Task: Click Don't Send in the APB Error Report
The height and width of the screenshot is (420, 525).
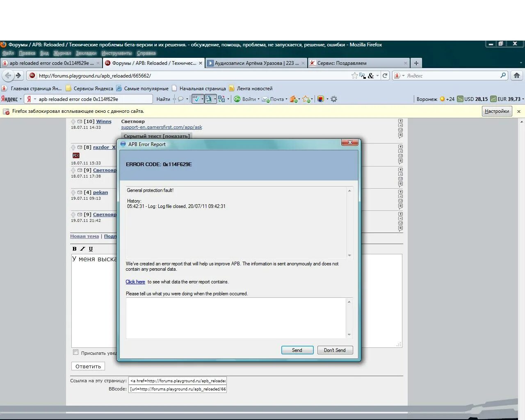Action: tap(335, 350)
